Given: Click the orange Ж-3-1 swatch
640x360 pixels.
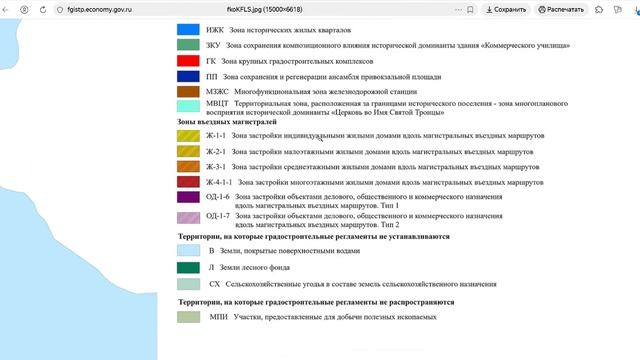Looking at the screenshot, I should [188, 167].
